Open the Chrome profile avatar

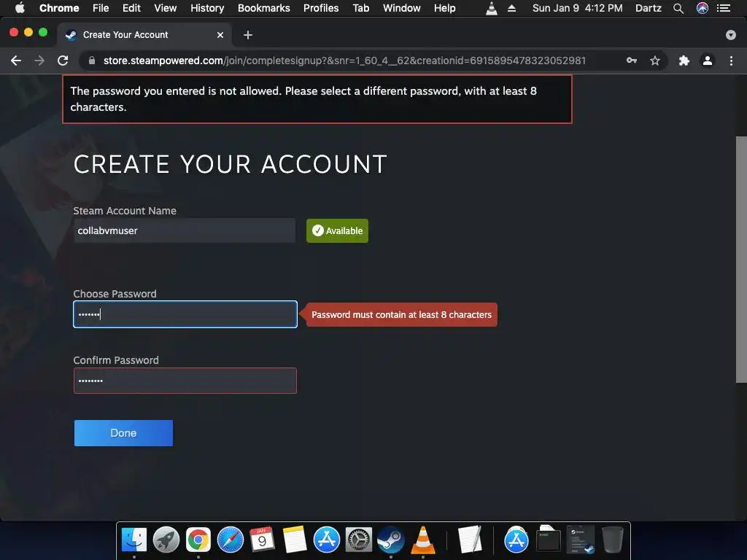[x=708, y=61]
